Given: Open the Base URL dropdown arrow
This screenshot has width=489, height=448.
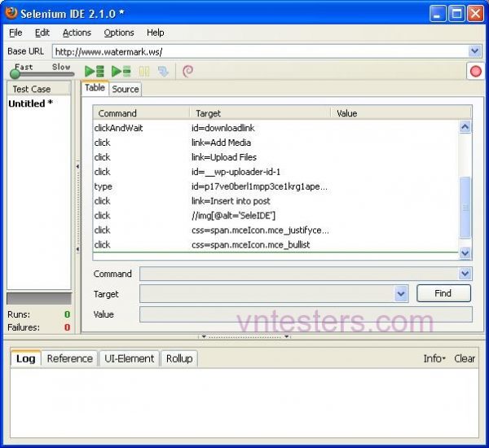Looking at the screenshot, I should 474,51.
